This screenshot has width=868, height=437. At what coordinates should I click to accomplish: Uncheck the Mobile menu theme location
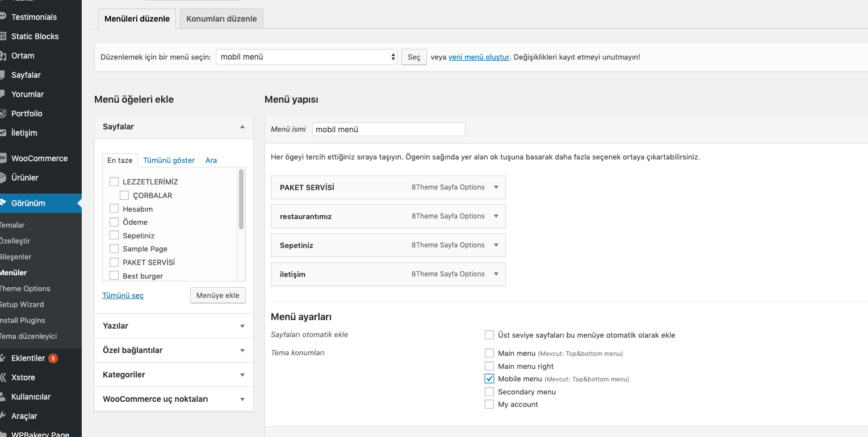(x=489, y=379)
